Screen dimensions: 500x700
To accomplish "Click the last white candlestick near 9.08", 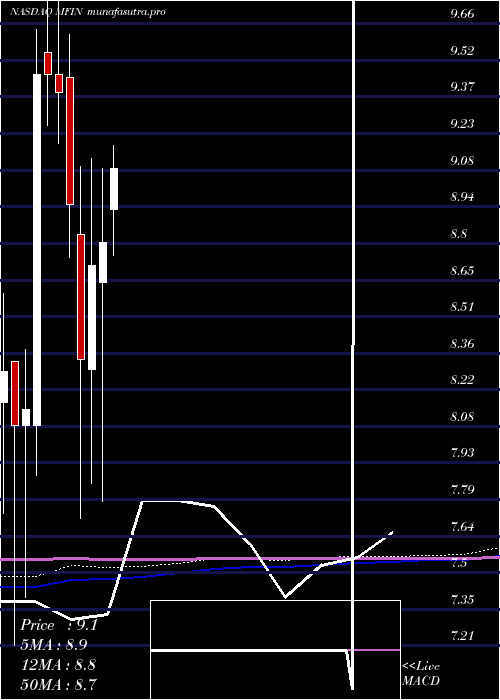I will pos(114,189).
